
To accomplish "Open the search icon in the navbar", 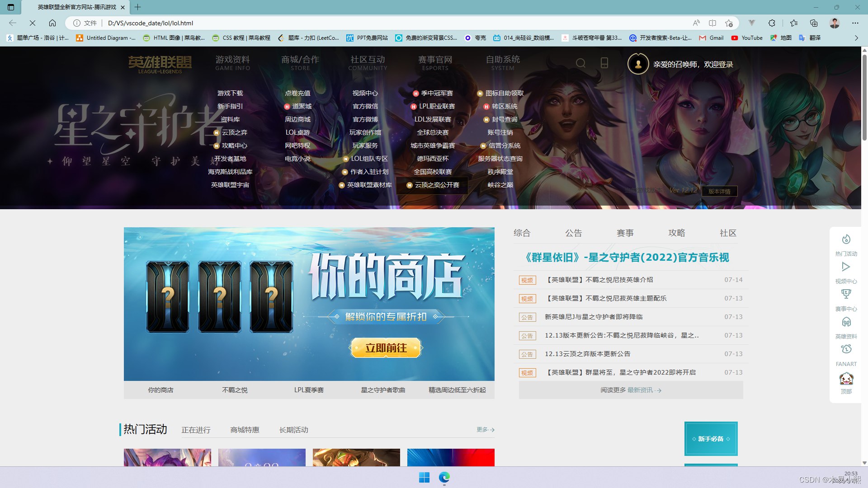I will click(x=581, y=63).
